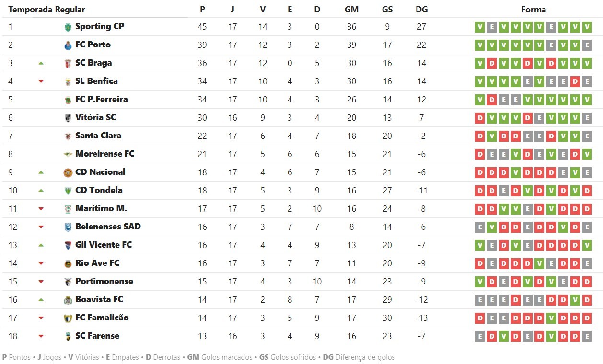The width and height of the screenshot is (603, 364).
Task: Click Sporting CP's first form result badge
Action: pos(479,27)
